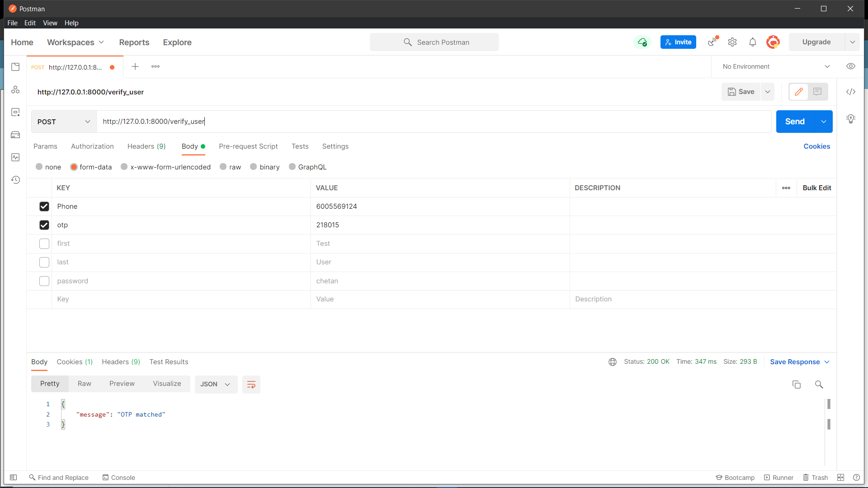Click the request URL input field
868x488 pixels.
coord(434,122)
